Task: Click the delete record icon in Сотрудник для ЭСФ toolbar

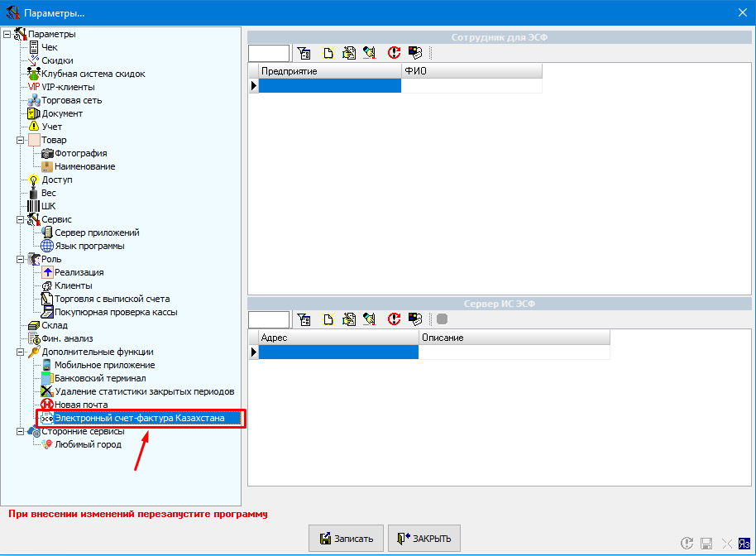Action: click(370, 53)
